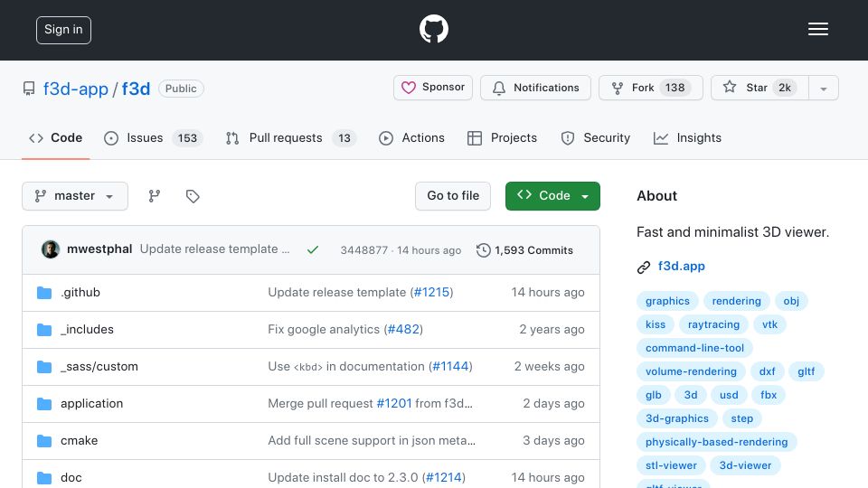
Task: Click the folder icon for _sass/custom
Action: click(44, 367)
